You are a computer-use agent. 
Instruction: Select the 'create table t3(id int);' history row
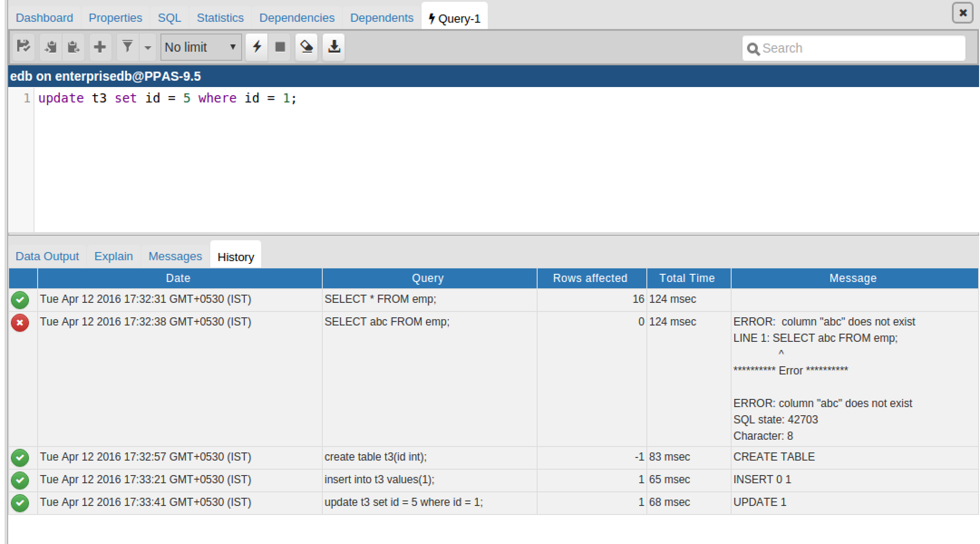pos(375,457)
